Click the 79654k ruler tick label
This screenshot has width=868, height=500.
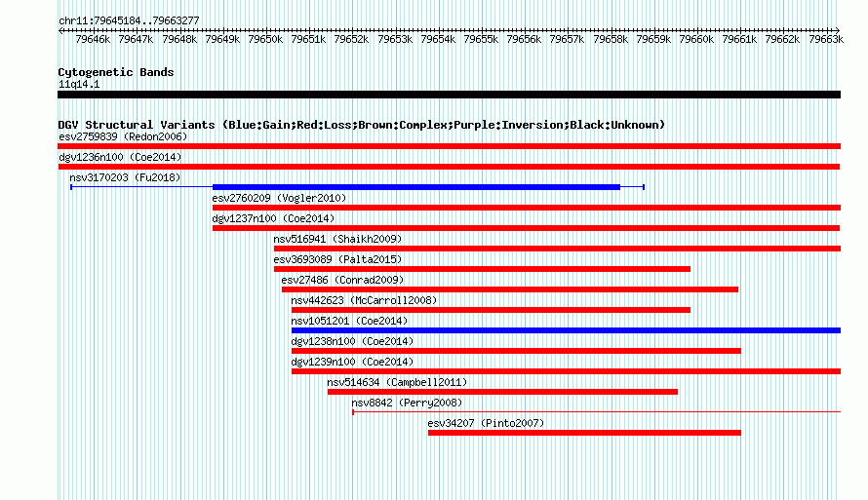point(438,39)
